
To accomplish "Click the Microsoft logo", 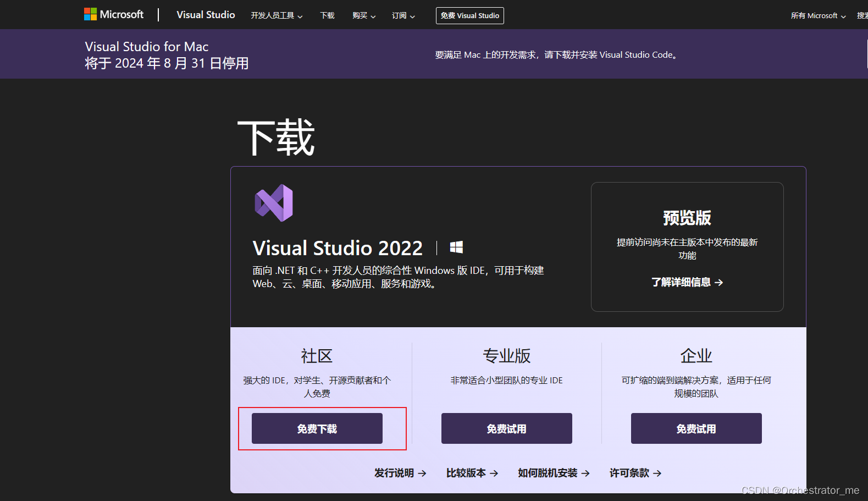I will (x=113, y=14).
